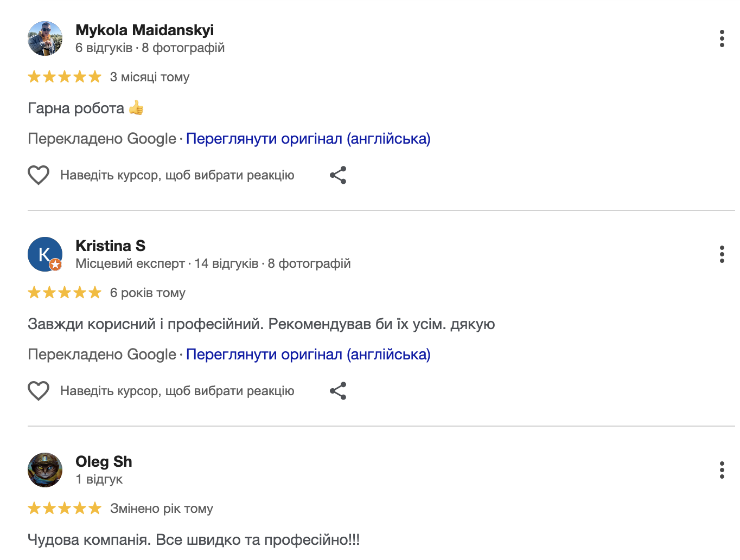Share Kristina S's review
The image size is (740, 560).
click(x=338, y=391)
